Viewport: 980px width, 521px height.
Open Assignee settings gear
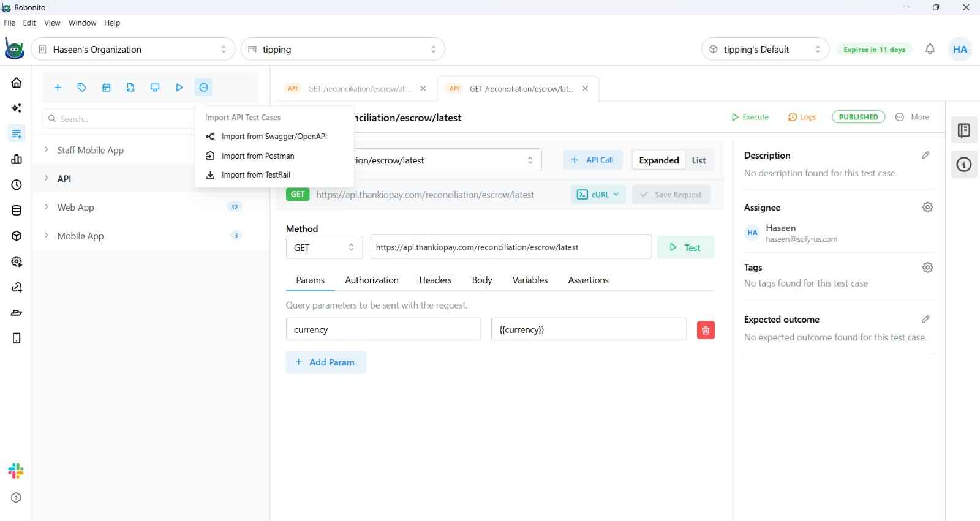[x=927, y=208]
